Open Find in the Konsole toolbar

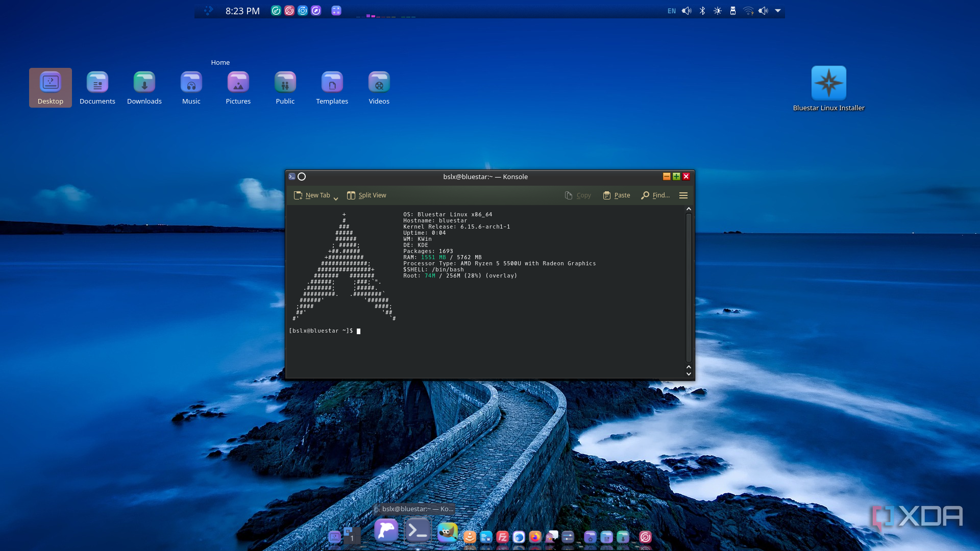(655, 195)
